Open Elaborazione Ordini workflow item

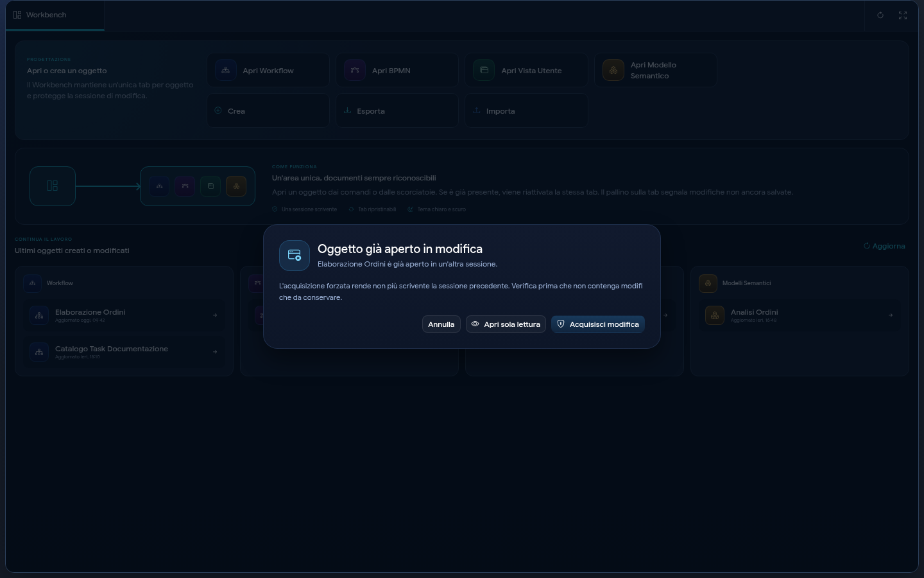coord(124,315)
